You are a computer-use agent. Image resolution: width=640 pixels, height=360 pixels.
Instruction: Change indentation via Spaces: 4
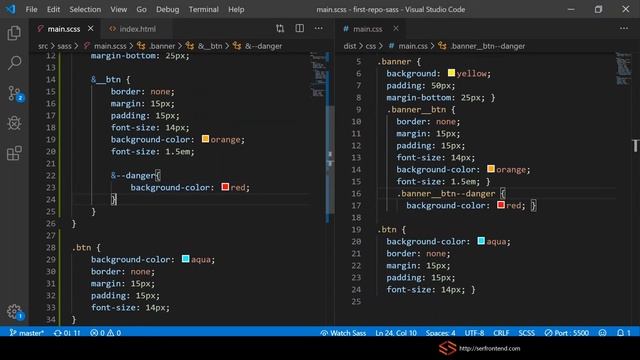tap(440, 333)
